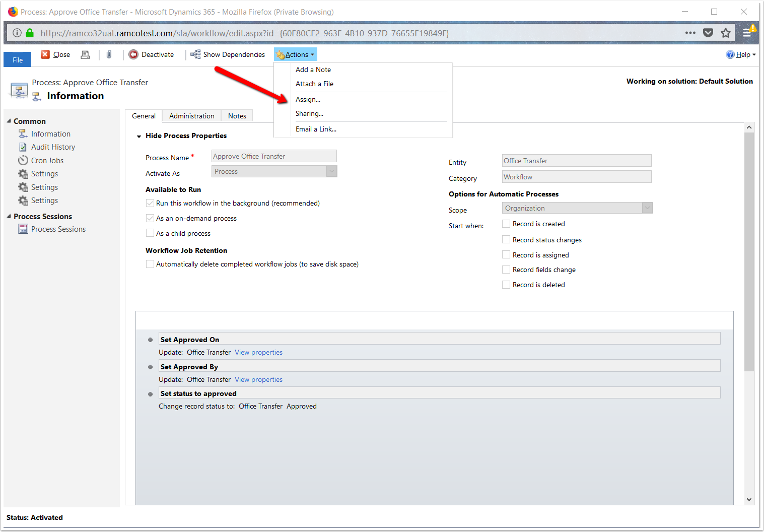Click the bullet of Set Approved By step
Screen dimensions: 764x532
(150, 367)
